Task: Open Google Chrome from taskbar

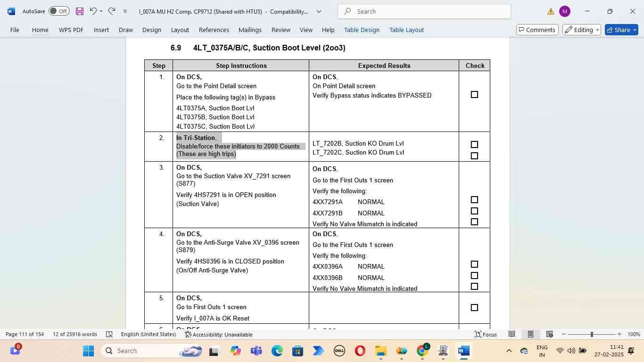Action: pyautogui.click(x=422, y=351)
